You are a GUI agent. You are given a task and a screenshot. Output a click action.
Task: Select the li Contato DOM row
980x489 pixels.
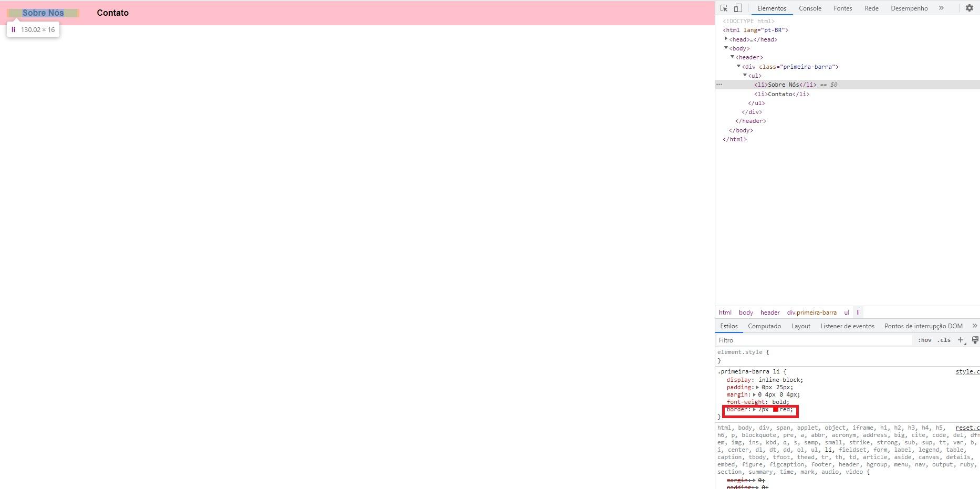tap(847, 94)
